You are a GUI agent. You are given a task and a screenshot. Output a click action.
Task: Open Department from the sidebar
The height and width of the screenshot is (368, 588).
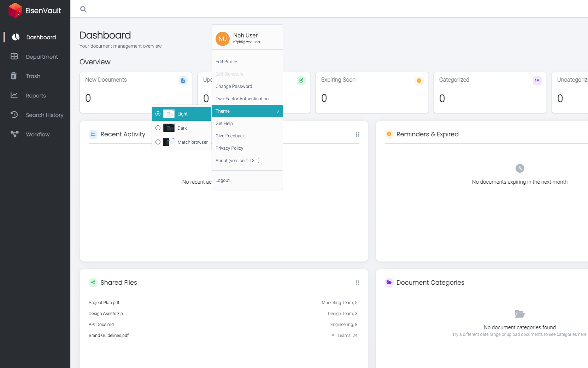click(35, 57)
